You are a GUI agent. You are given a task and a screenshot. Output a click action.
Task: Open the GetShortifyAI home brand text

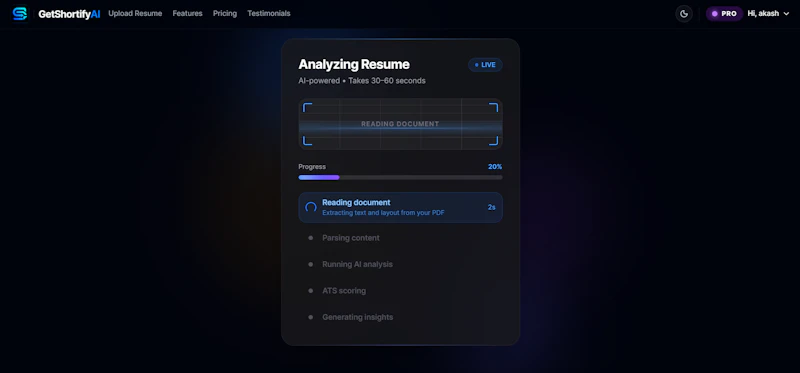pyautogui.click(x=69, y=14)
